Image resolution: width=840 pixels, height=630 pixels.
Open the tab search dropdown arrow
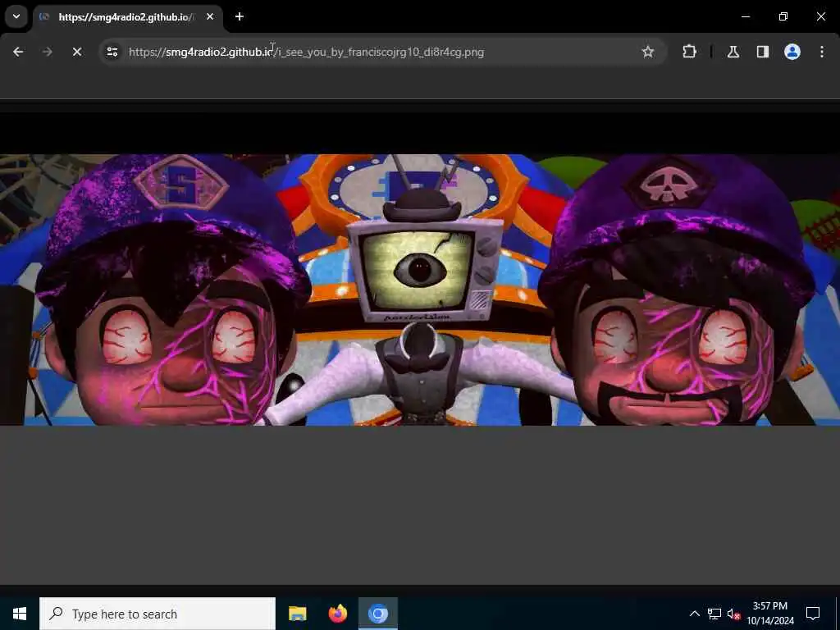(16, 16)
